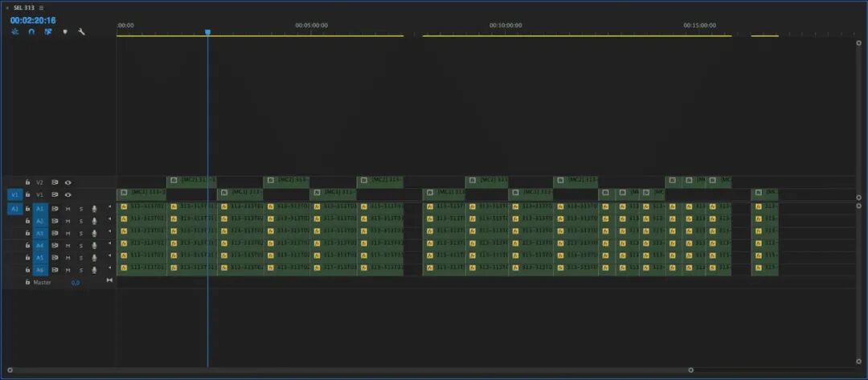
Task: Toggle V1 source patch button
Action: 15,194
